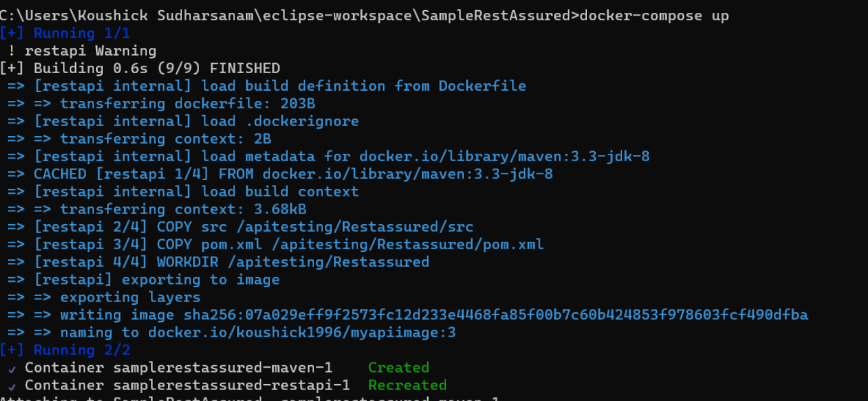
Task: Click the restapi Warning text
Action: [91, 51]
